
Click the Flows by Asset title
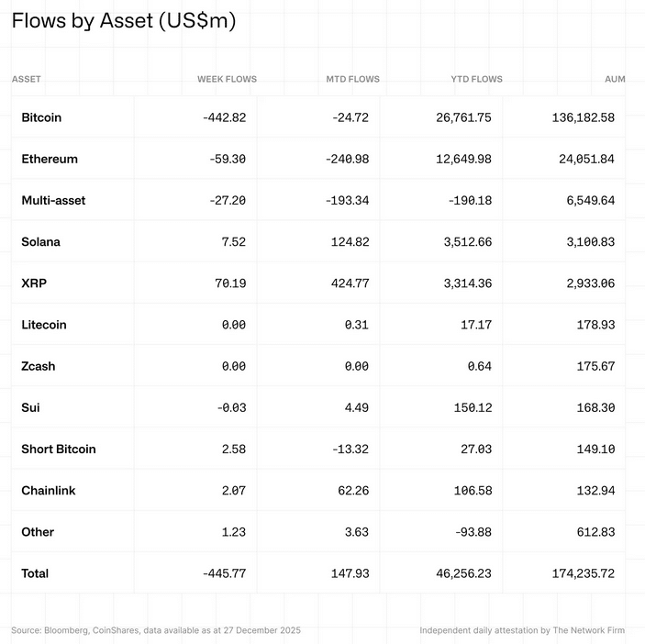pos(124,21)
